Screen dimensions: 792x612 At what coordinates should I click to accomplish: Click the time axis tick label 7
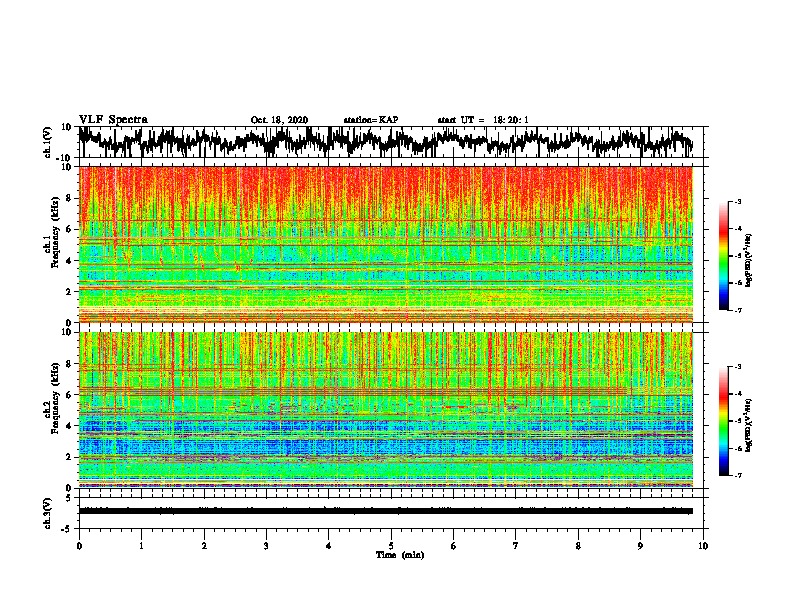(x=516, y=546)
